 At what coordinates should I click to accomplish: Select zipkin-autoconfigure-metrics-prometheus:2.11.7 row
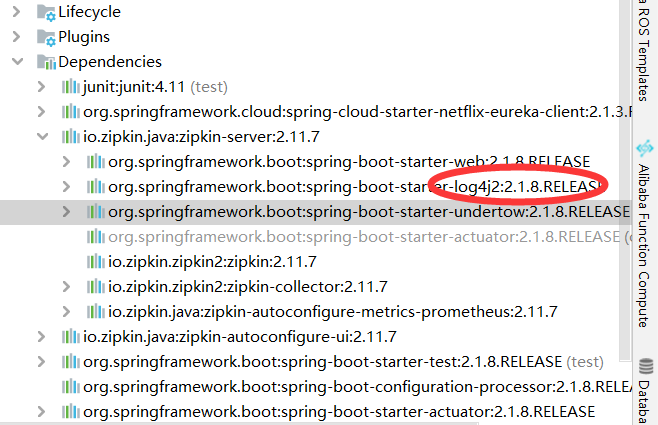pos(333,312)
